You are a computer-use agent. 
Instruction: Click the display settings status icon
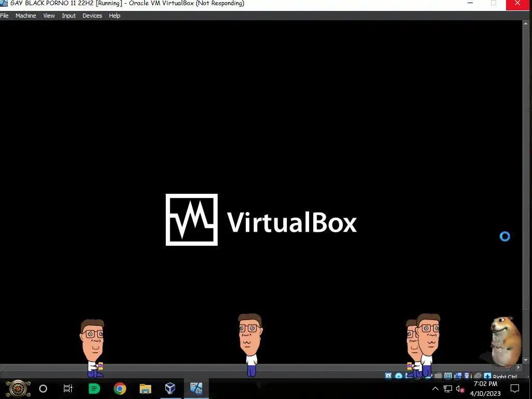448,376
